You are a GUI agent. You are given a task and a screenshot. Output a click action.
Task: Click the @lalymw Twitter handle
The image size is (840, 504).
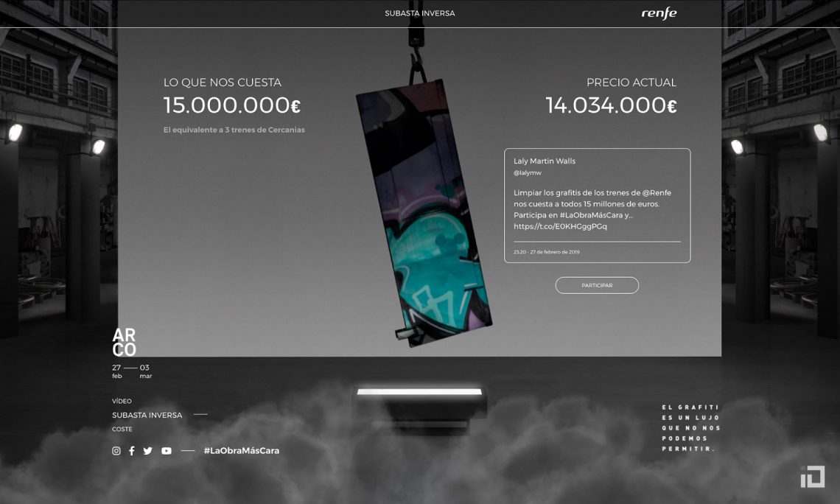coord(528,172)
